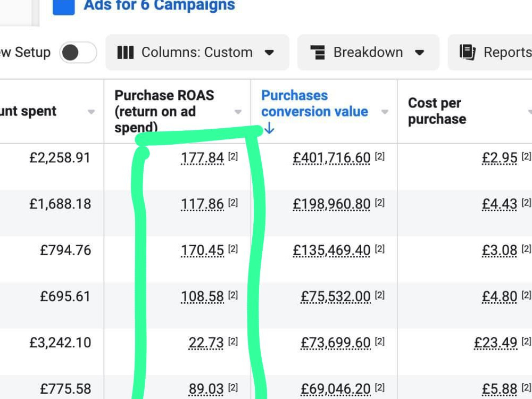Click footnote [2] next to 117.86
The image size is (532, 399).
pos(233,203)
